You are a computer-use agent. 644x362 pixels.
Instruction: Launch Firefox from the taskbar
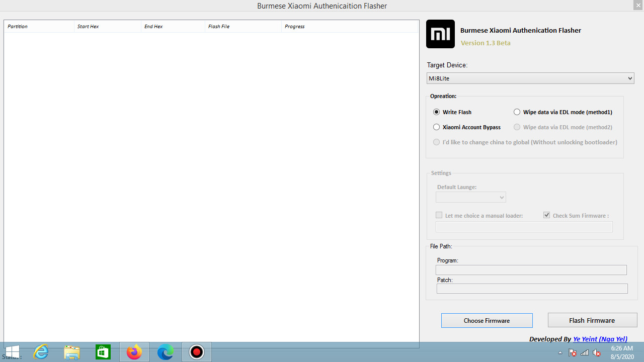pos(134,352)
